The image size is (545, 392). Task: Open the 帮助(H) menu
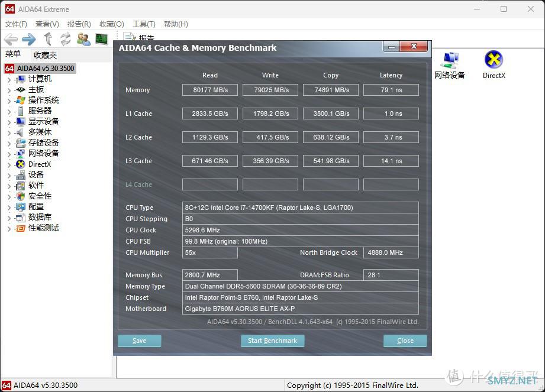176,24
